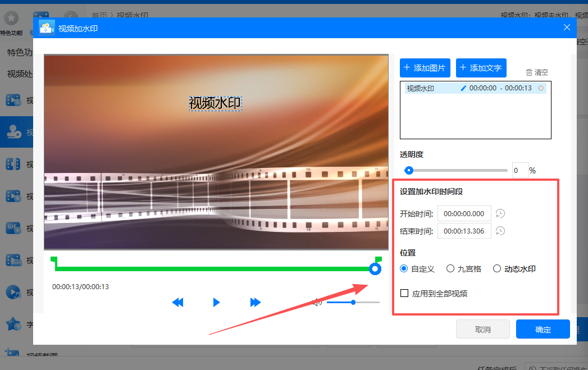This screenshot has width=588, height=370.
Task: Click the rewind playback icon
Action: (x=177, y=302)
